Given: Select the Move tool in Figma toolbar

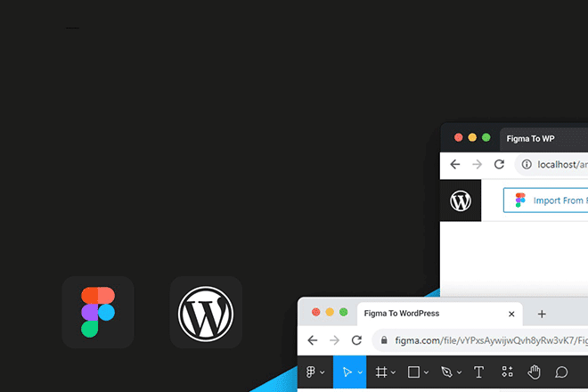Looking at the screenshot, I should [x=346, y=372].
